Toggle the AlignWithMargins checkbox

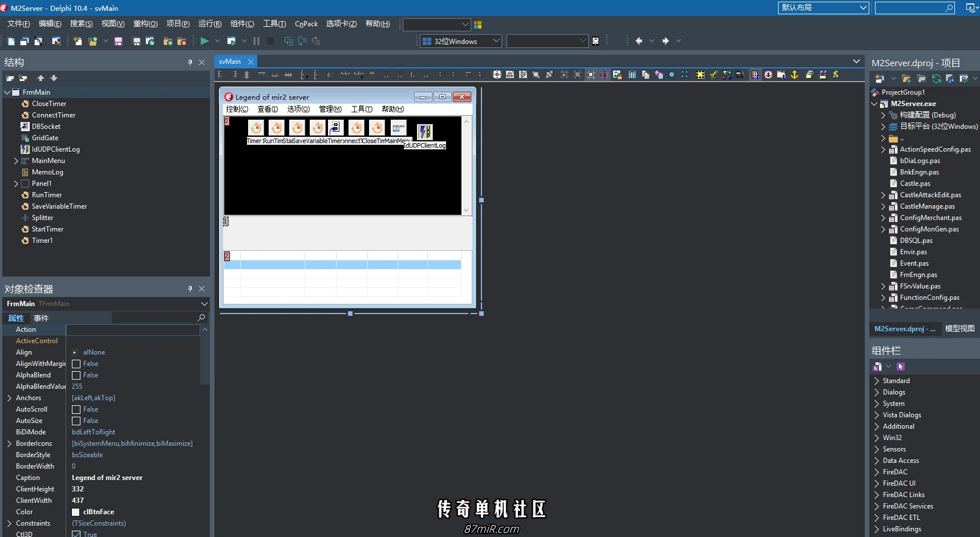[x=76, y=364]
